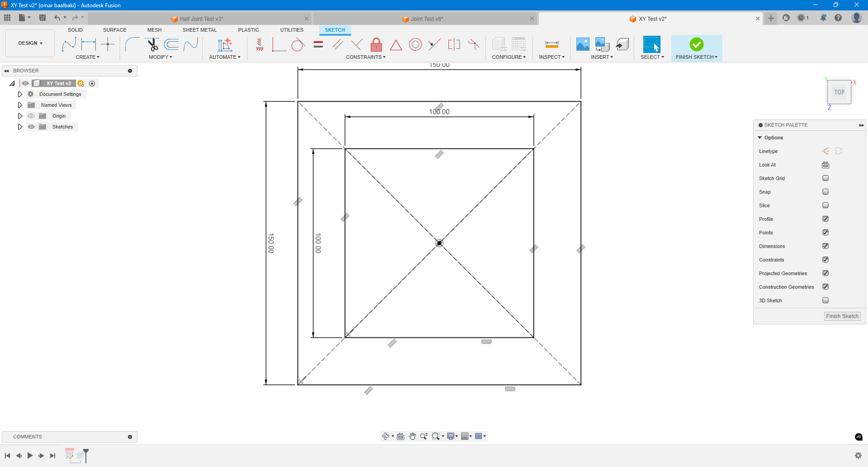Open the DESIGN workspace dropdown
This screenshot has height=467, width=868.
pyautogui.click(x=30, y=43)
